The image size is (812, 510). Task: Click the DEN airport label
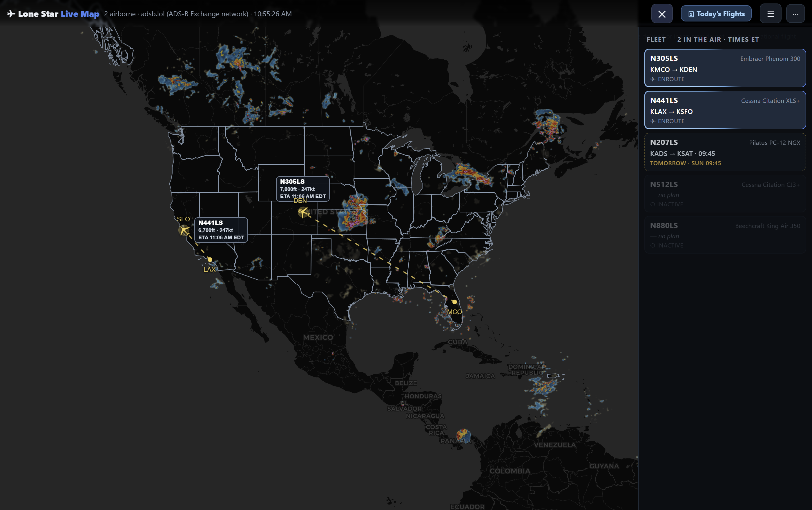tap(300, 201)
